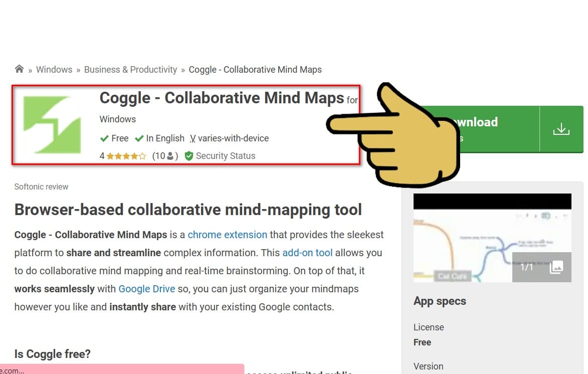588x374 pixels.
Task: Follow the chrome extension link
Action: click(x=227, y=235)
